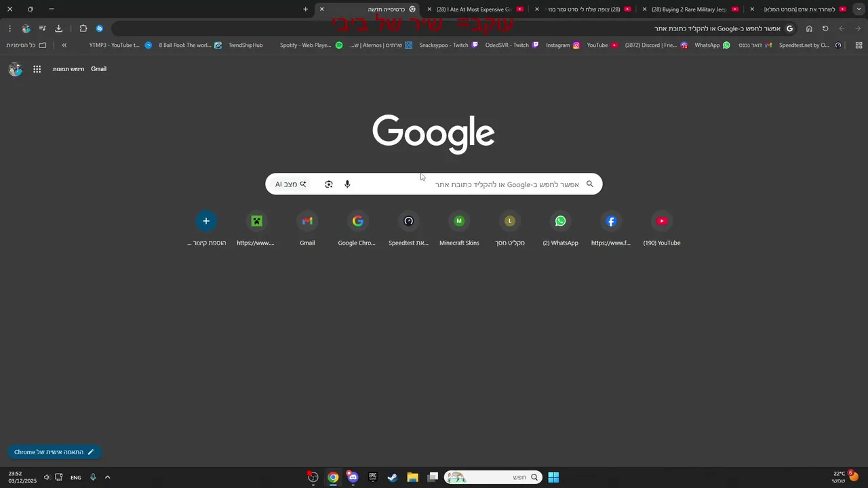Open the Minecraft Skins shortcut tile
Screen dimensions: 868x488
[x=459, y=229]
